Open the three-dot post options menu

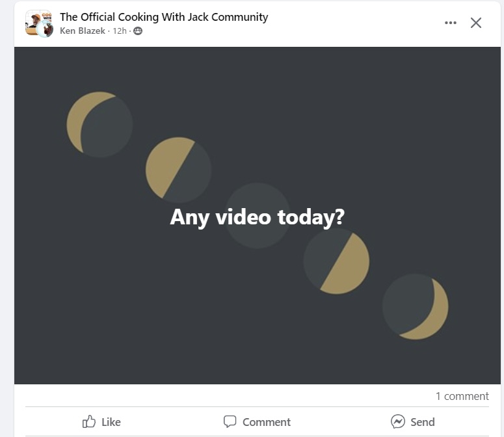(x=450, y=23)
